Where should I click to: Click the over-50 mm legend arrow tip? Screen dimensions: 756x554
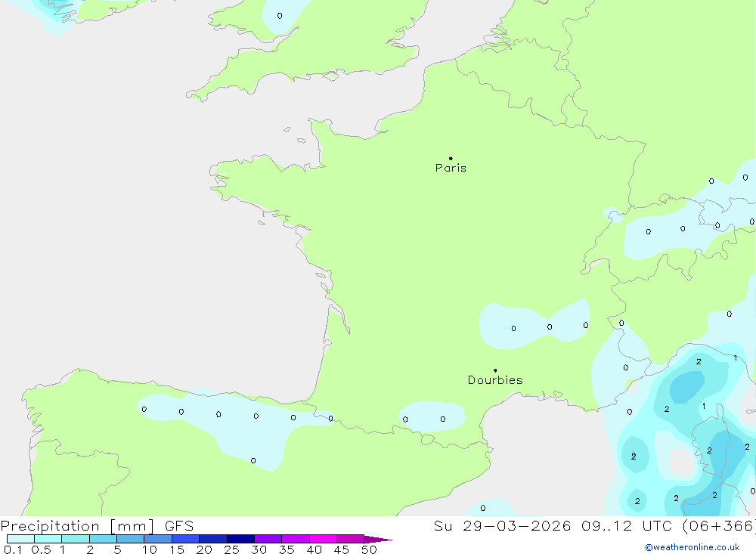click(377, 539)
